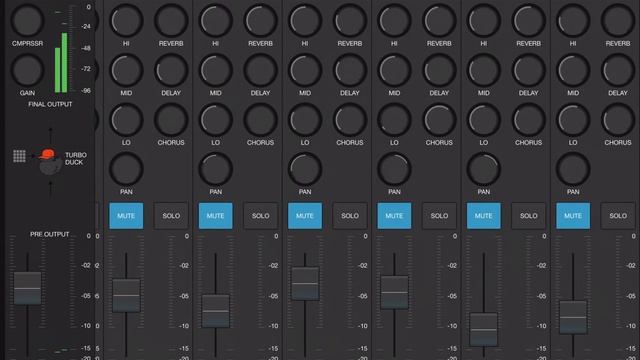Click the MID knob on the first full channel
Viewport: 640px width, 360px height.
(x=126, y=70)
